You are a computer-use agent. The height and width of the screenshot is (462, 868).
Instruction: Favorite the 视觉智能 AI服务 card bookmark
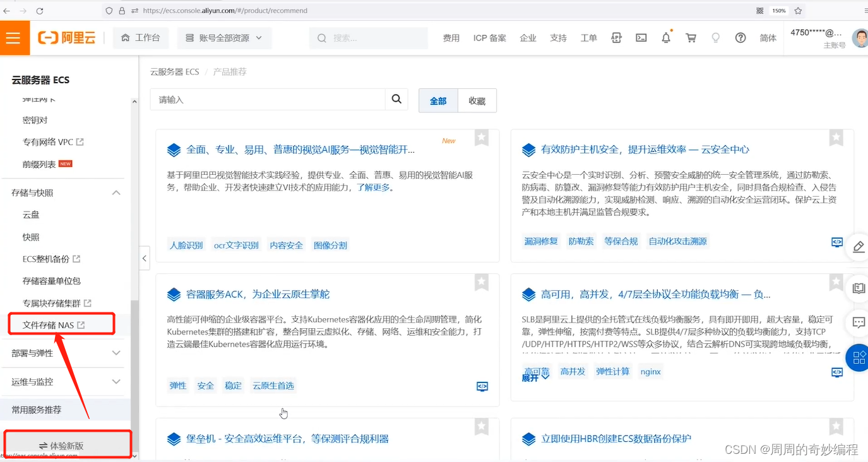[x=482, y=138]
